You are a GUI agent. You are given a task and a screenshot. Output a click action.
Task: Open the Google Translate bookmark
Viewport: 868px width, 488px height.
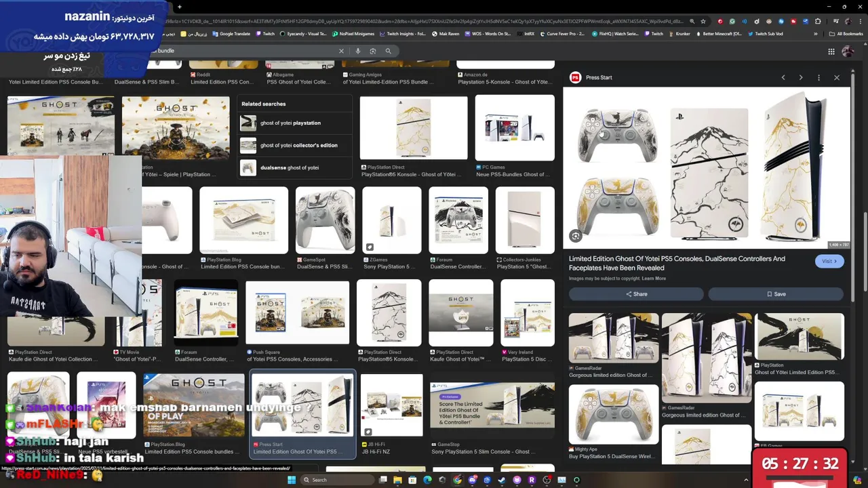[x=231, y=34]
